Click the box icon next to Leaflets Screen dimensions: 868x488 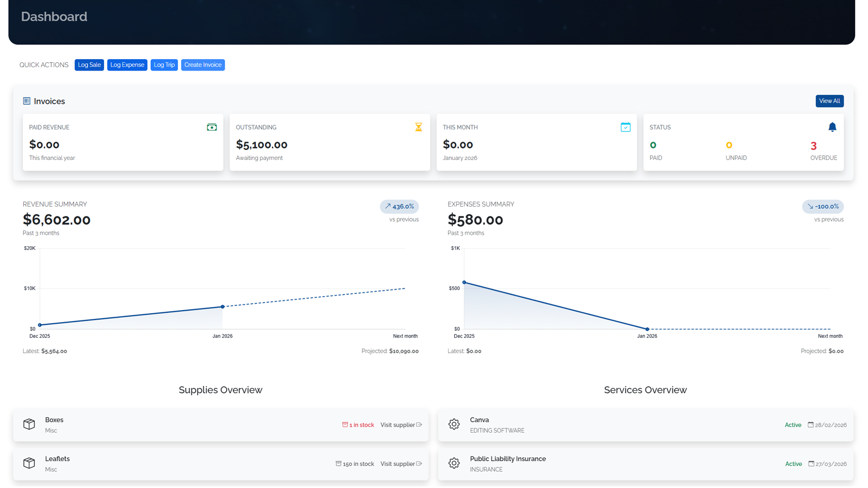[x=29, y=463]
